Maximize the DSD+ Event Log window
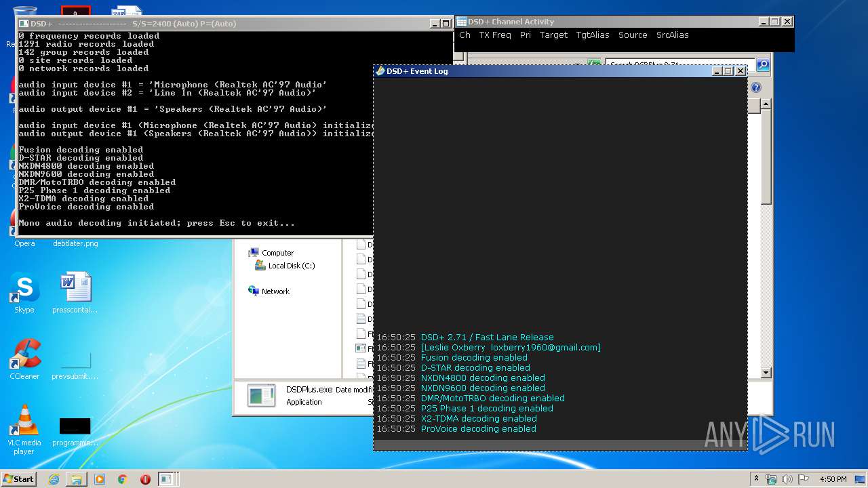Image resolution: width=868 pixels, height=488 pixels. click(728, 70)
